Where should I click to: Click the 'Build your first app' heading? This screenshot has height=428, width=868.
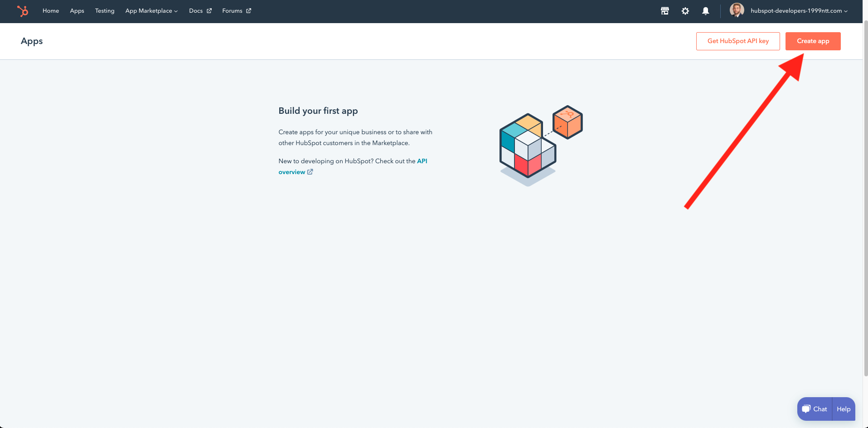[x=318, y=111]
